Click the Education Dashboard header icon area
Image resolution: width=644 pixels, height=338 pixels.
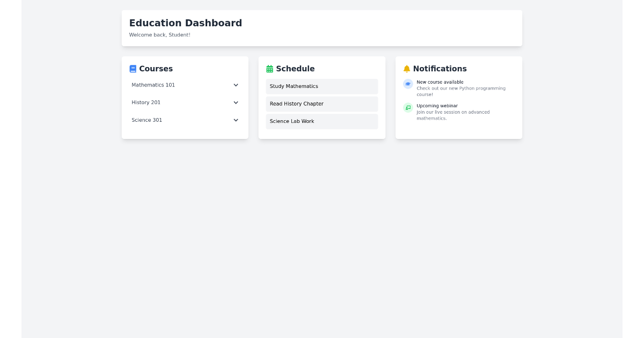(185, 23)
